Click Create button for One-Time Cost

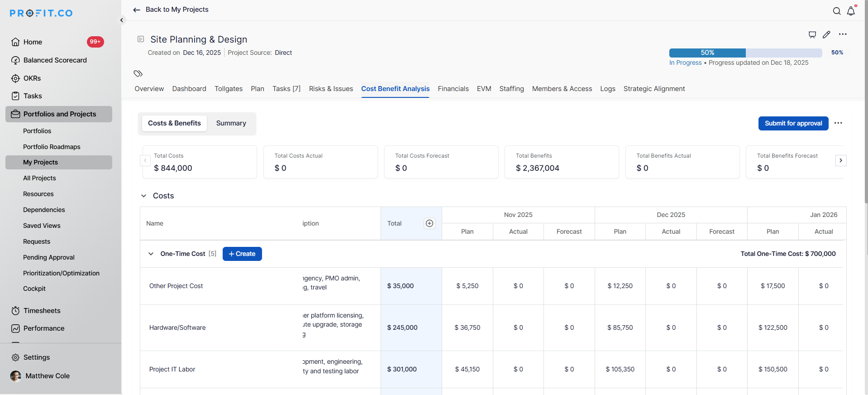click(242, 254)
